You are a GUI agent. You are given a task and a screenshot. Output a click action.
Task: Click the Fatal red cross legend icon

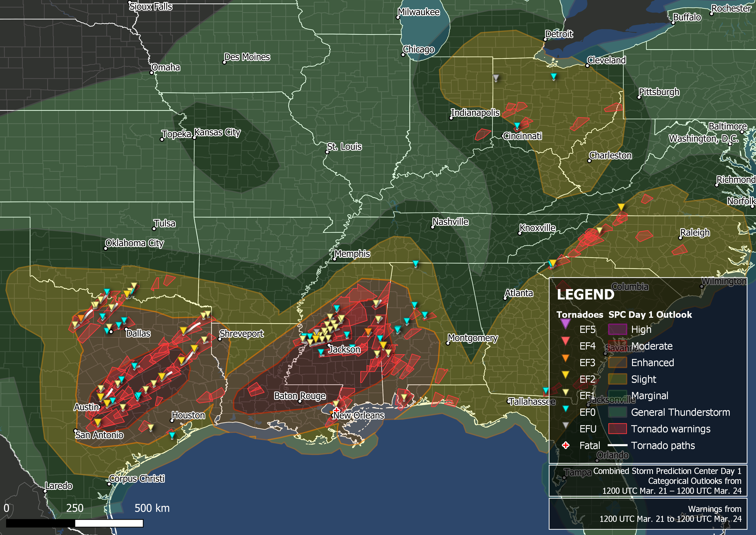pyautogui.click(x=566, y=445)
